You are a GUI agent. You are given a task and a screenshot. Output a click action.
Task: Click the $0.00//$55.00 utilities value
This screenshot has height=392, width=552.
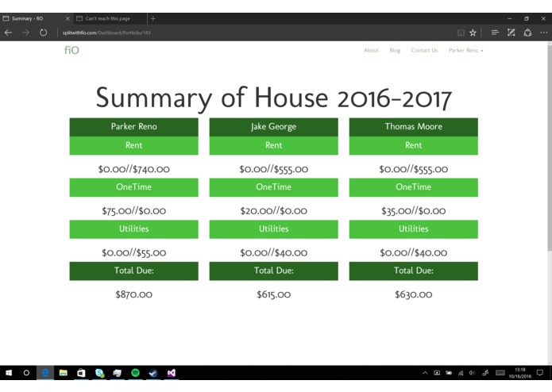[x=133, y=253]
